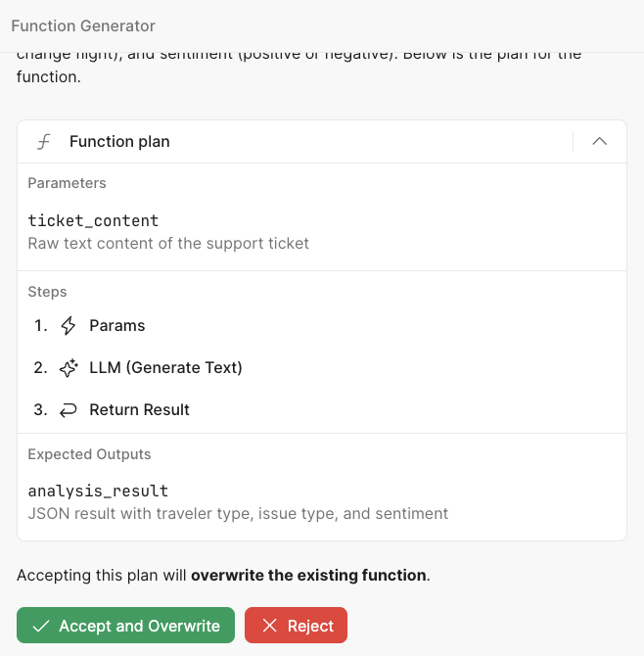Click the Function Generator panel title

tap(83, 25)
